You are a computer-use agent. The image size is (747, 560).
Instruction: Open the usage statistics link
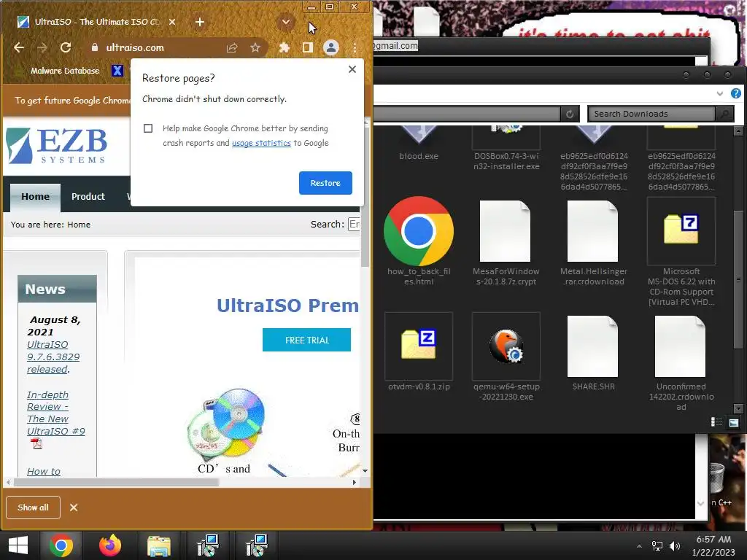261,143
